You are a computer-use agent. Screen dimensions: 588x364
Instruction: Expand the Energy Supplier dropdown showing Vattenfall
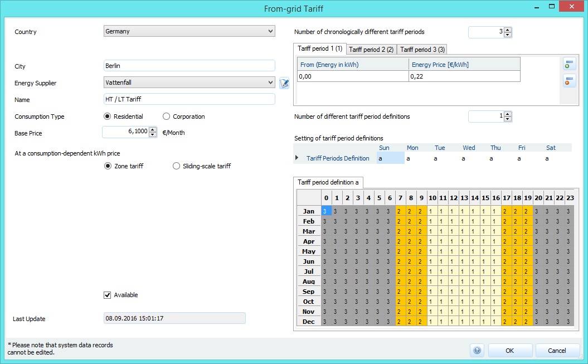tap(189, 82)
